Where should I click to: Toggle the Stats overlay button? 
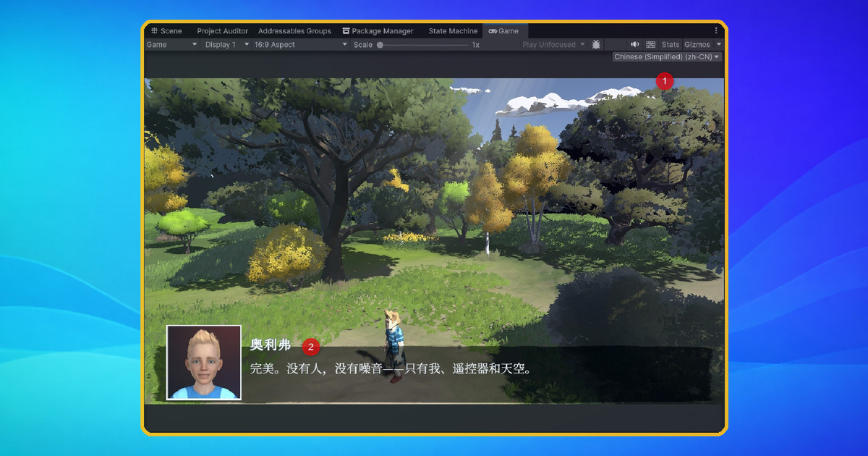tap(671, 45)
